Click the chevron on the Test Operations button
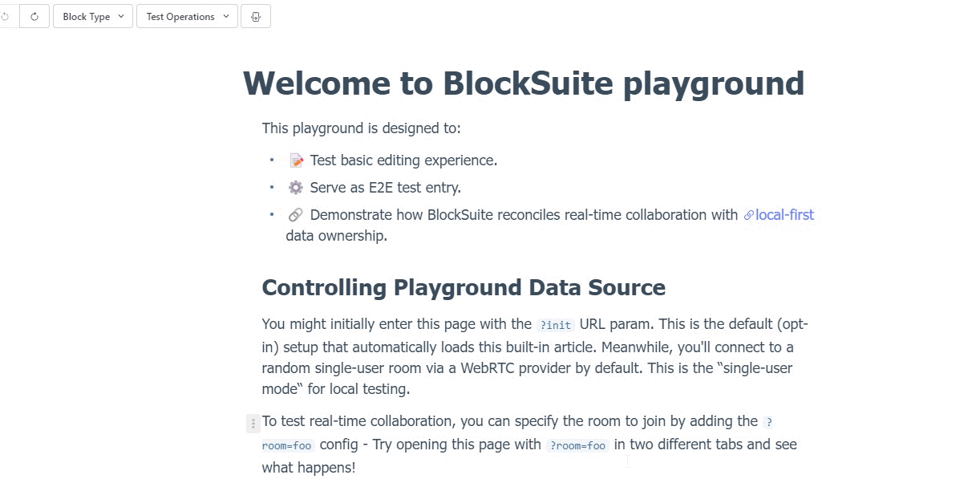Viewport: 980px width, 479px height. tap(224, 16)
